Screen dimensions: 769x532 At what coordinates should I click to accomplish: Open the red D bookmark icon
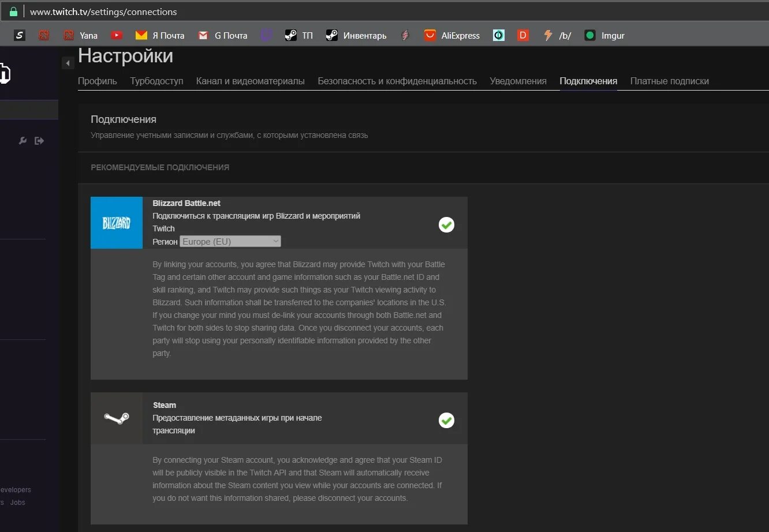point(522,35)
